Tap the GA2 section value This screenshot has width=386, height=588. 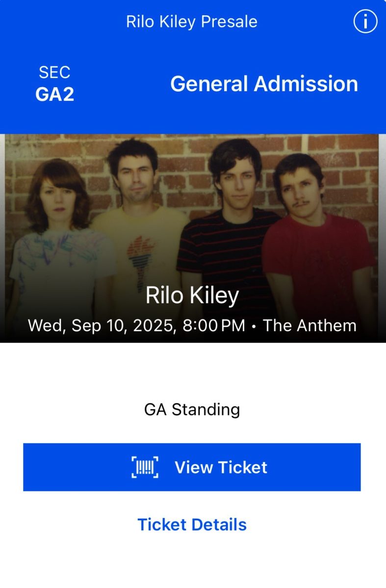(54, 94)
